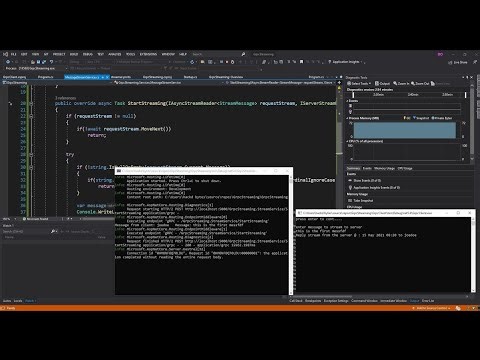
Task: Click Zoom In in Diagnostic Tools
Action: pyautogui.click(x=401, y=83)
